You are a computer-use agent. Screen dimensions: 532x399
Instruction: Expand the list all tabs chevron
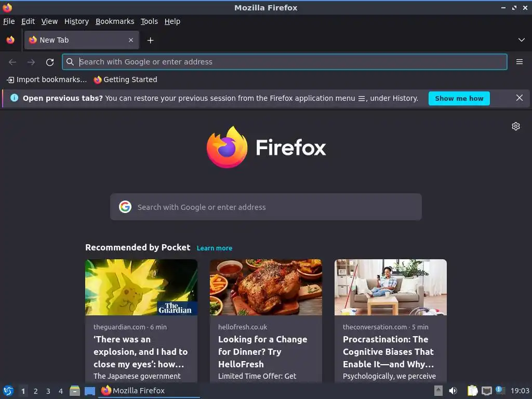[x=521, y=40]
